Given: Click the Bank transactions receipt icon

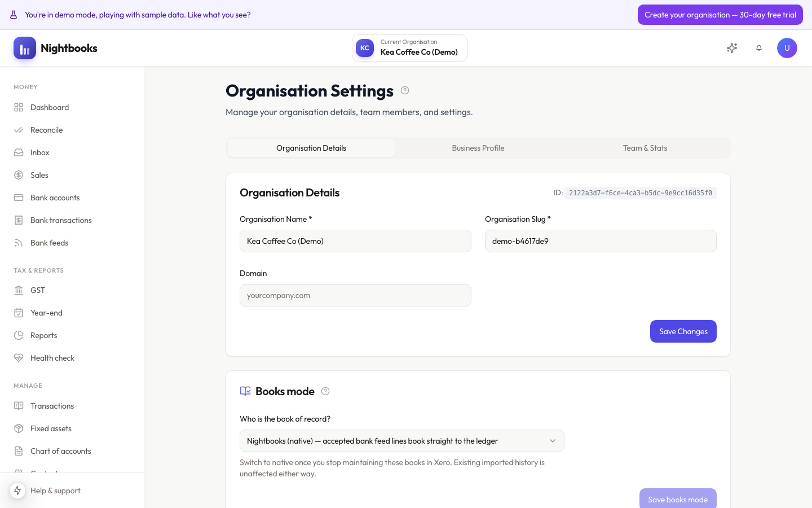Looking at the screenshot, I should coord(19,220).
